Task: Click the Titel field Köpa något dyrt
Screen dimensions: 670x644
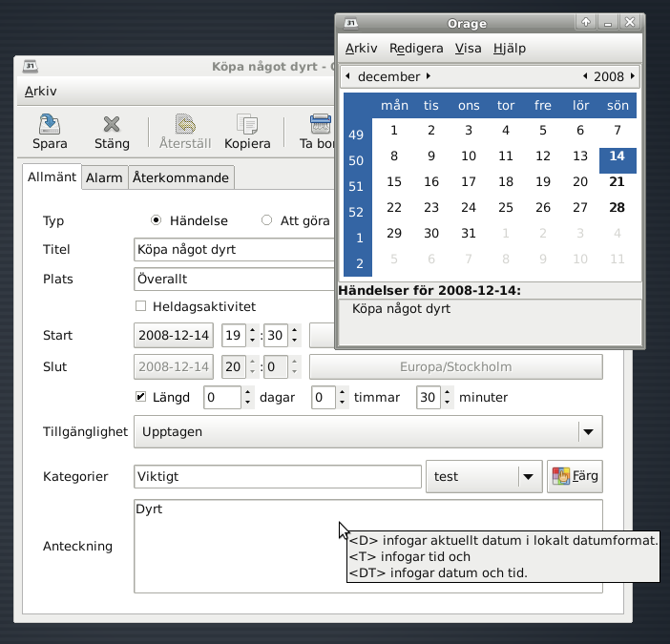Action: 234,249
